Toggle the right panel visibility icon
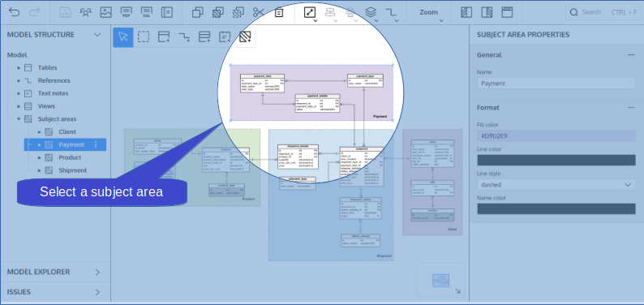 pos(487,12)
